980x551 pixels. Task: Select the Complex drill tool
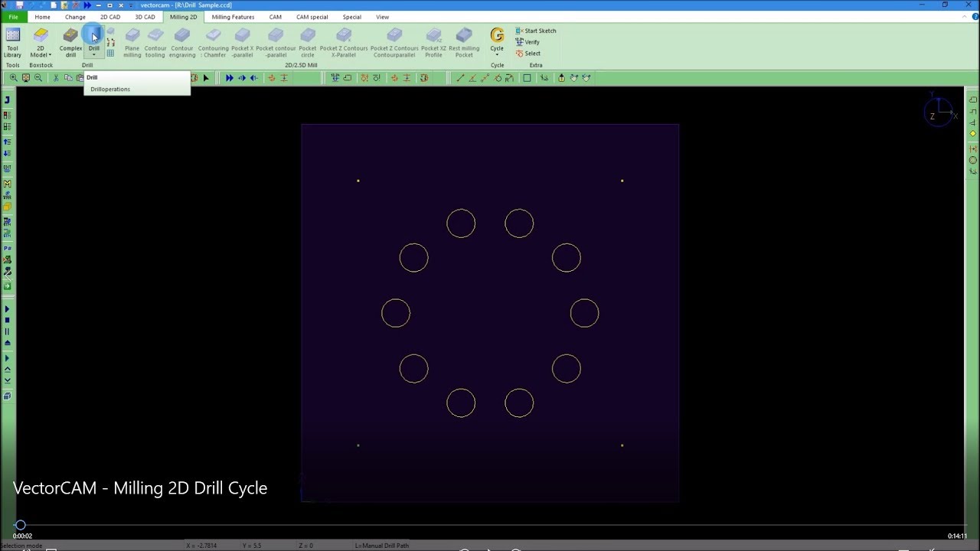pyautogui.click(x=70, y=43)
